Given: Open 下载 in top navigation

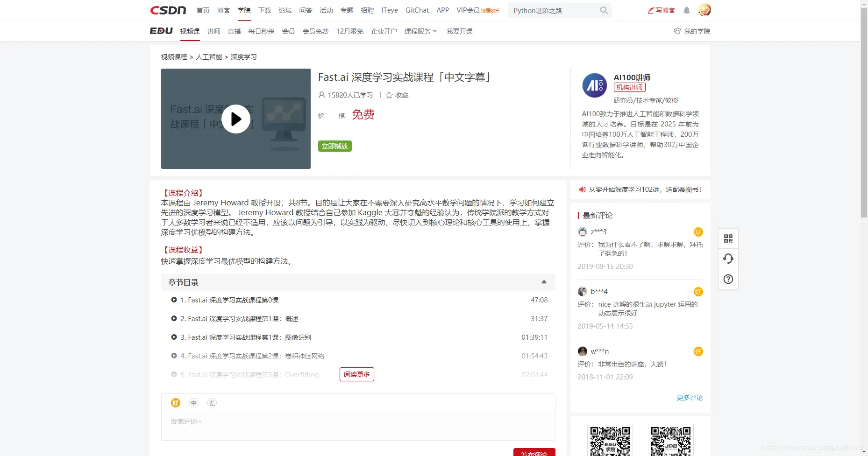Looking at the screenshot, I should (x=264, y=10).
